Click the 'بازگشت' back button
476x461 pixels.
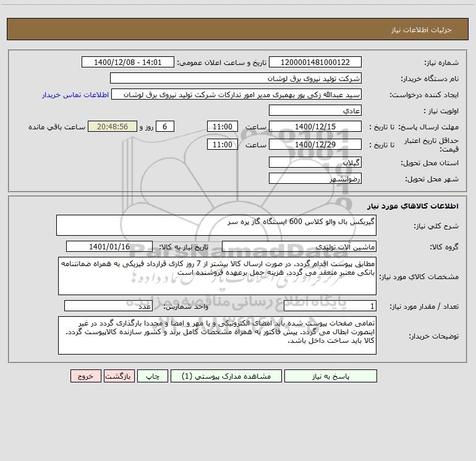119,376
